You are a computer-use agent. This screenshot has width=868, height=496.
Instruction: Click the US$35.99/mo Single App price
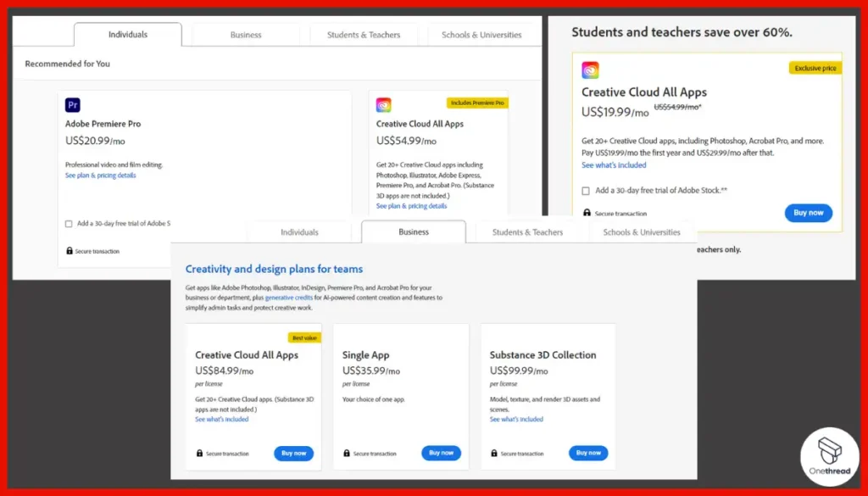tap(371, 371)
